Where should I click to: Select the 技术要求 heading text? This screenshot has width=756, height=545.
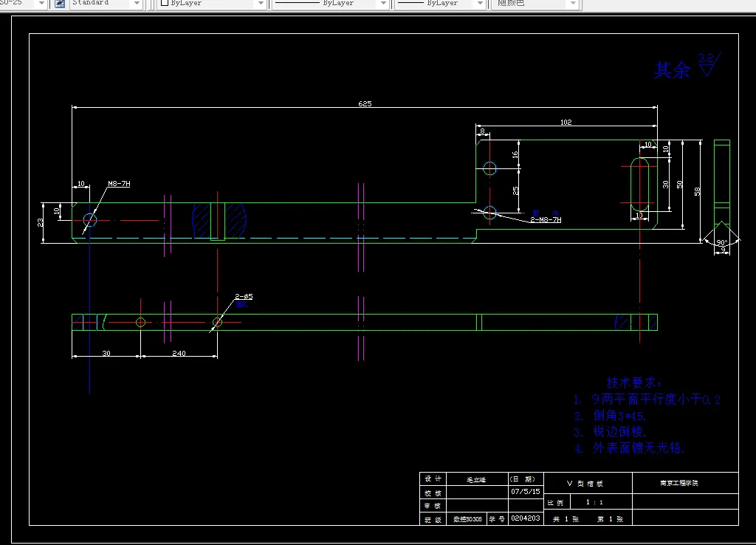pos(634,383)
